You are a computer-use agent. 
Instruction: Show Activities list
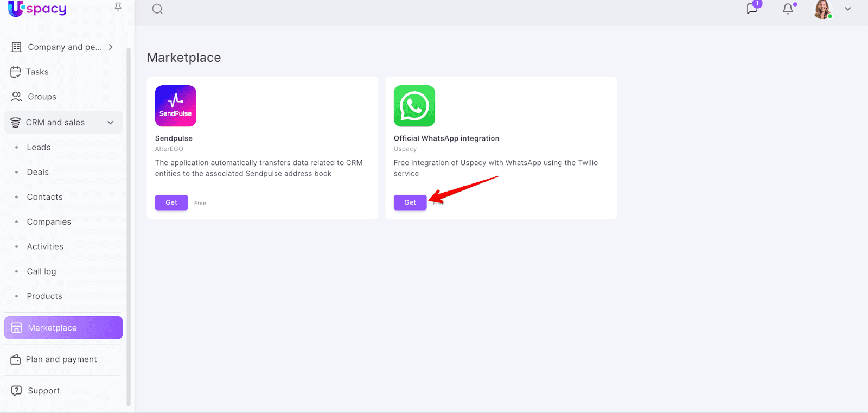[x=45, y=247]
